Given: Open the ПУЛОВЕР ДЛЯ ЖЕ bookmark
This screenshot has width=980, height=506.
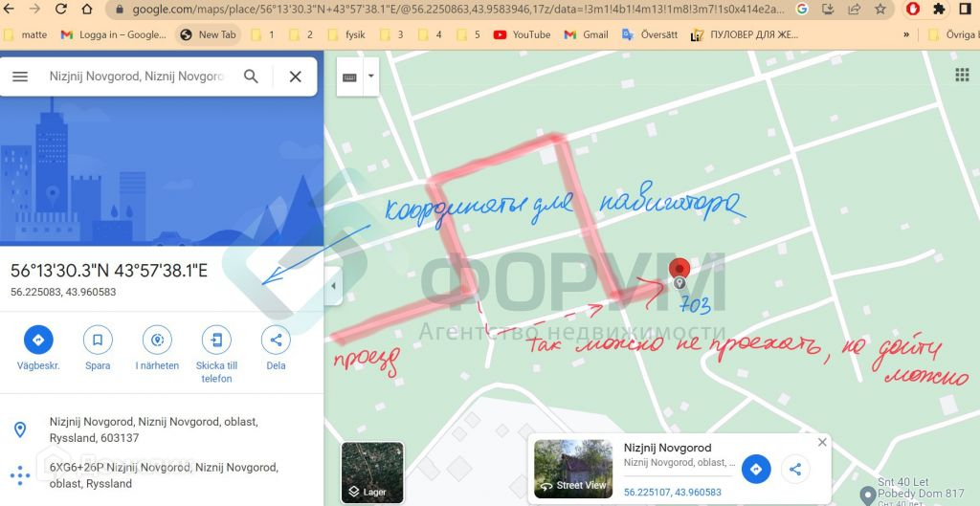Looking at the screenshot, I should tap(745, 35).
